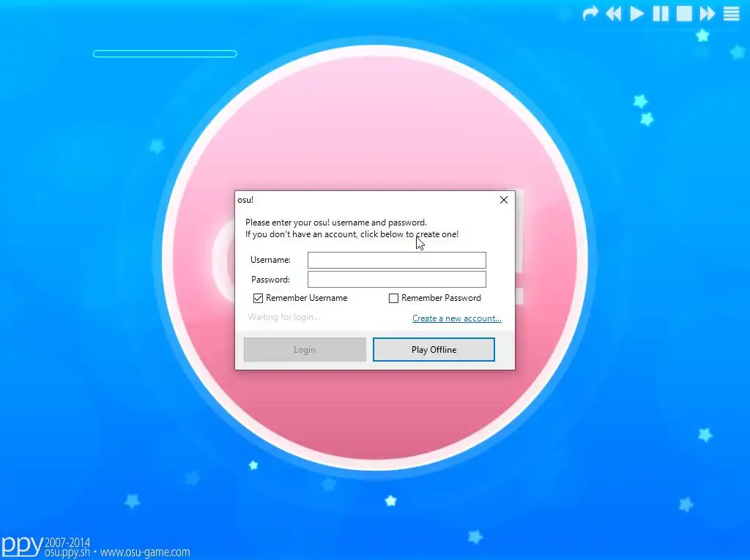Uncheck the Remember Username checkbox
Screen dimensions: 750x560
pyautogui.click(x=259, y=299)
